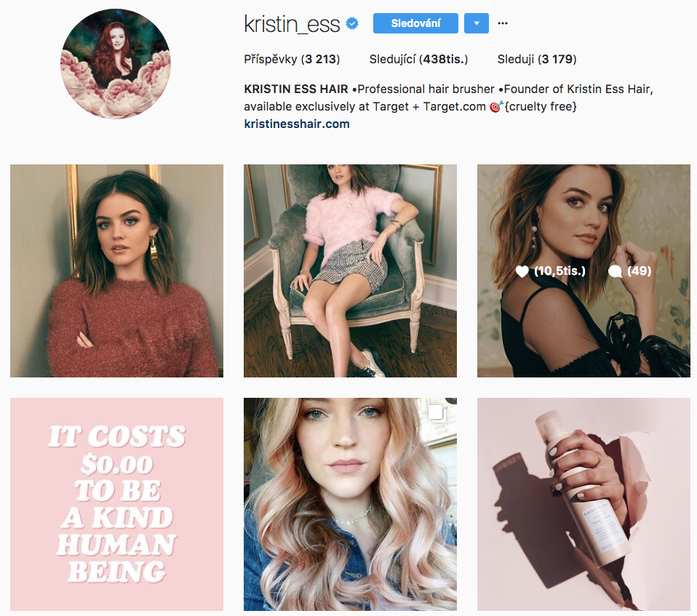Open the 'It costs $0.00' quote post

coord(117,504)
